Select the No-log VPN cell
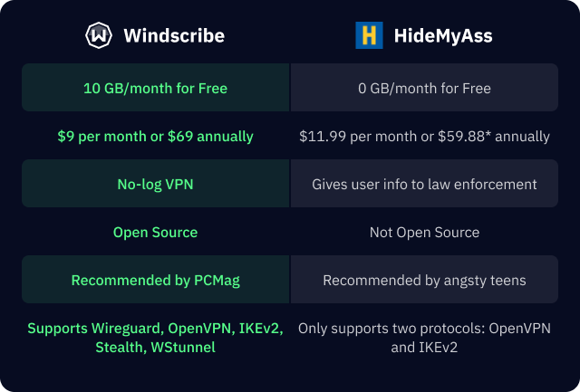This screenshot has height=392, width=580. [x=155, y=184]
